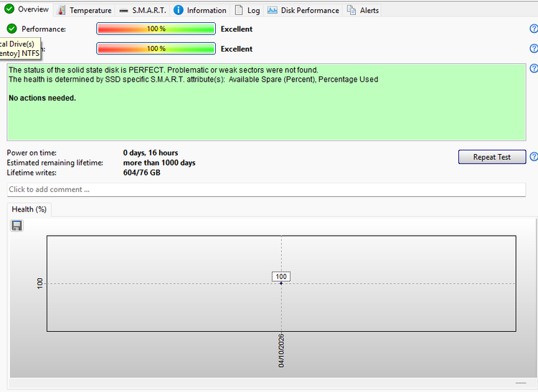This screenshot has height=392, width=538.
Task: Click the chart icon on Disk Performance tab
Action: point(273,10)
